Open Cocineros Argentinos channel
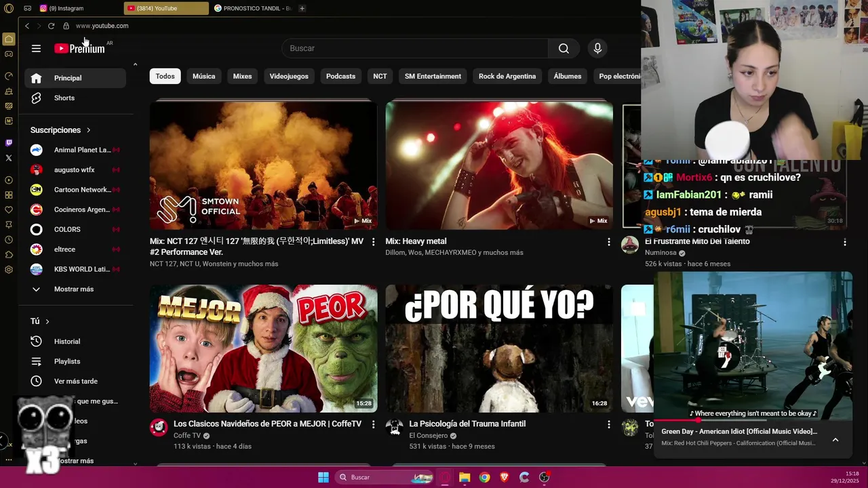 (x=75, y=209)
